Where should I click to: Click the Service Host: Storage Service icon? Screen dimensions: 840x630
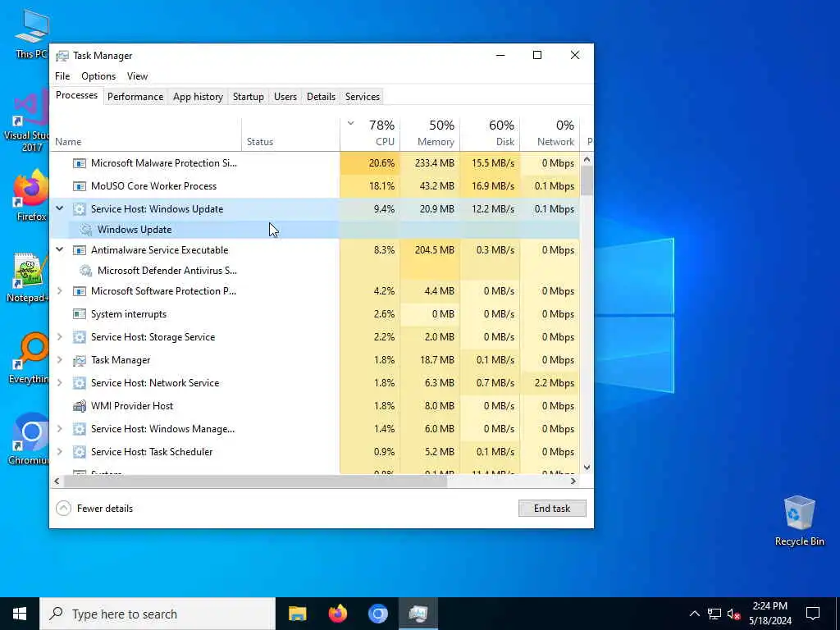coord(80,337)
